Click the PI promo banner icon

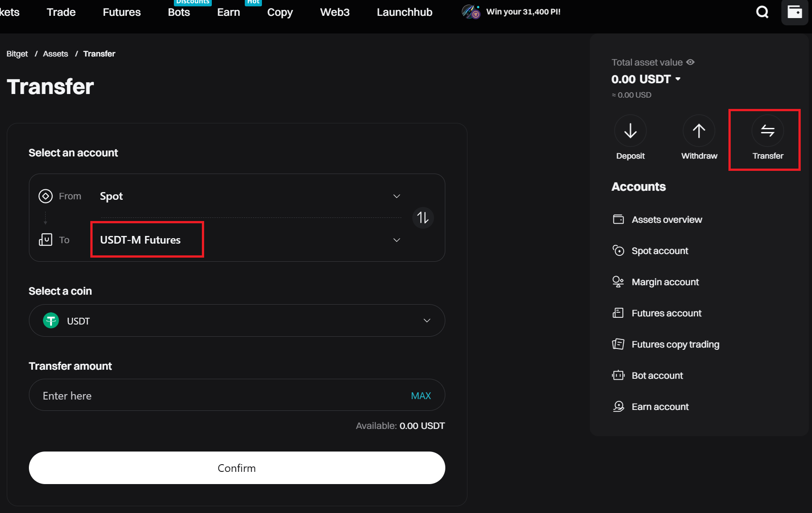coord(471,12)
